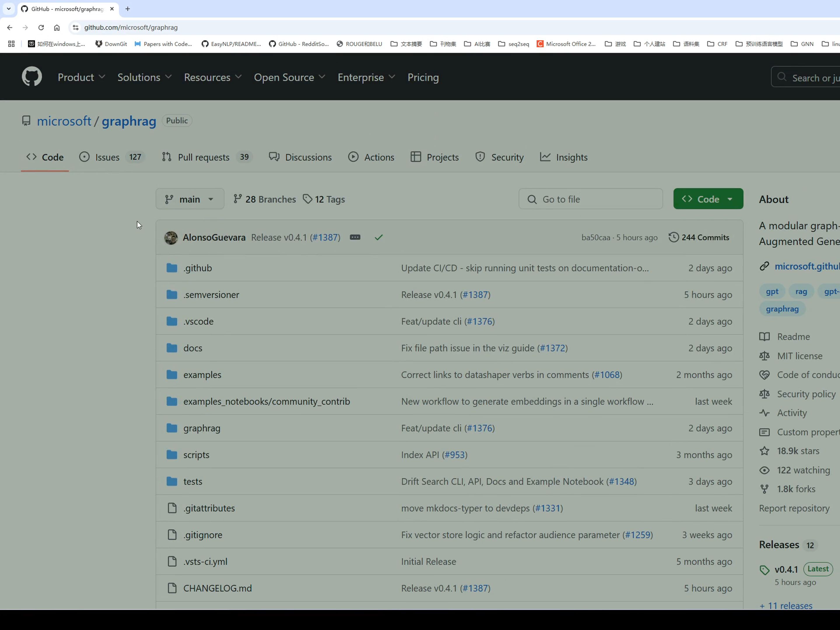Click the Code of conduct heart icon
The height and width of the screenshot is (630, 840).
tap(764, 375)
